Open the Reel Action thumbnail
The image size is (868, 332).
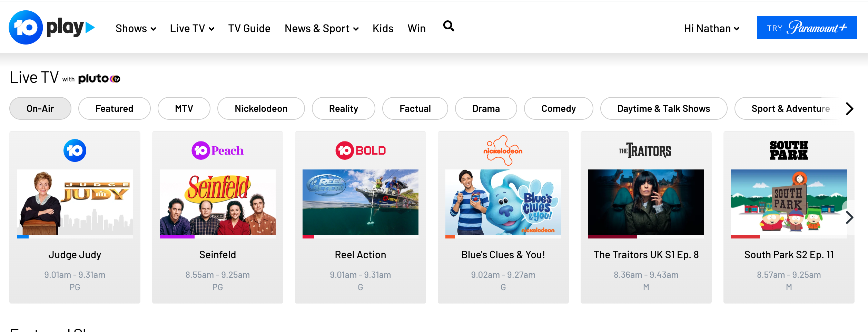tap(361, 202)
